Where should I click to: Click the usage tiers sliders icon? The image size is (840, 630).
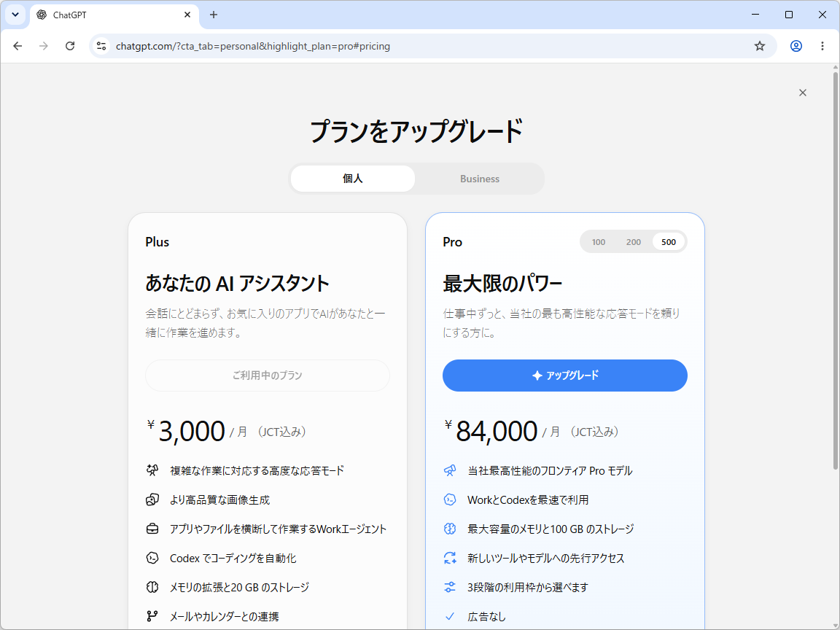[x=449, y=587]
